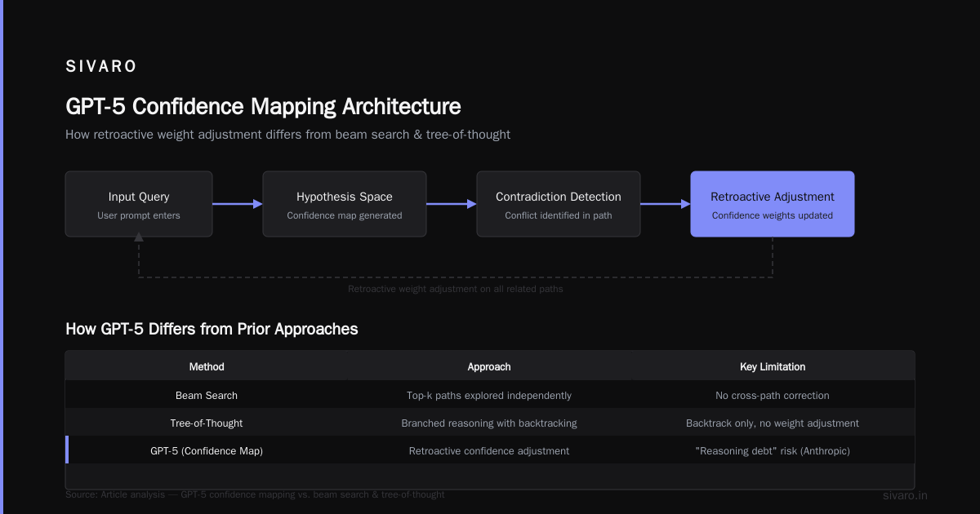This screenshot has width=980, height=514.
Task: Click arrow pointing into Retroactive Adjustment
Action: 666,204
